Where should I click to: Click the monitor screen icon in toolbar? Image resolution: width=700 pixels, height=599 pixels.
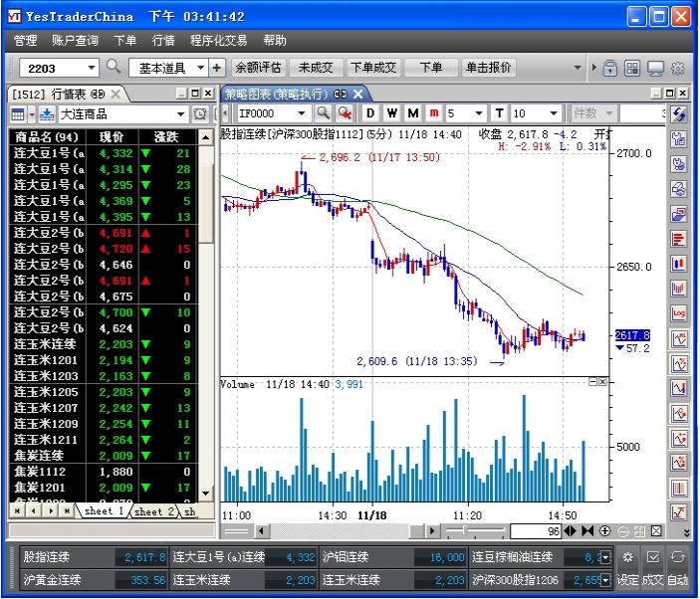(655, 69)
